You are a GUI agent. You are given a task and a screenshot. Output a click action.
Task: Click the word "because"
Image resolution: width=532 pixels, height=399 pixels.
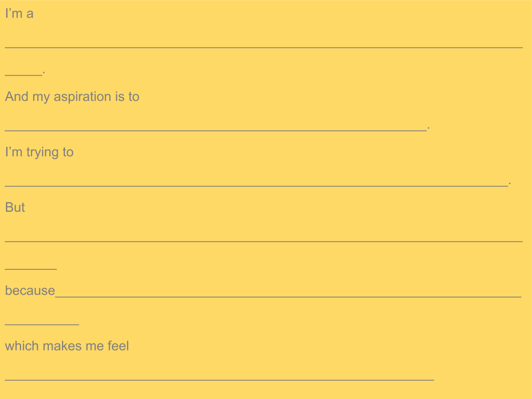click(30, 291)
